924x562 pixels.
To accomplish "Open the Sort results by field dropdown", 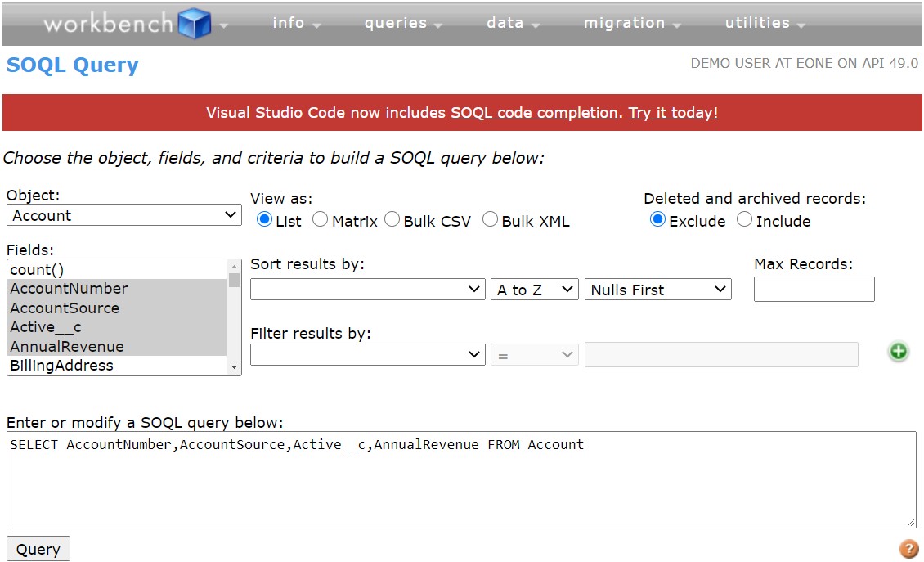I will tap(368, 290).
